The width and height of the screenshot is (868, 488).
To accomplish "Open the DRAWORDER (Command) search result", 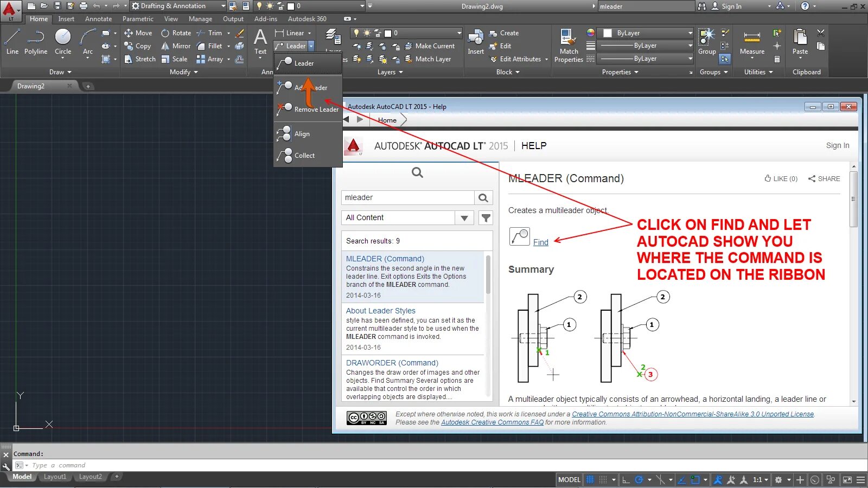I will coord(392,363).
